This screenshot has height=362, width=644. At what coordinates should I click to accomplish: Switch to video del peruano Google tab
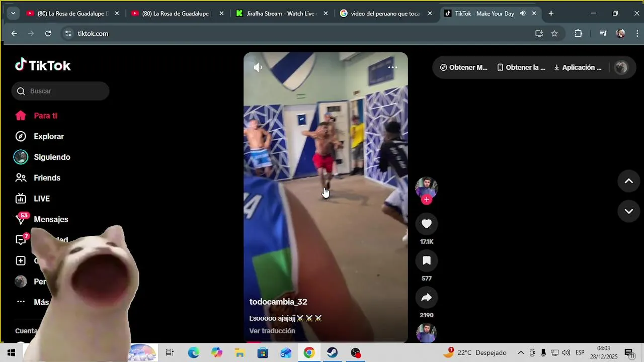(x=385, y=14)
